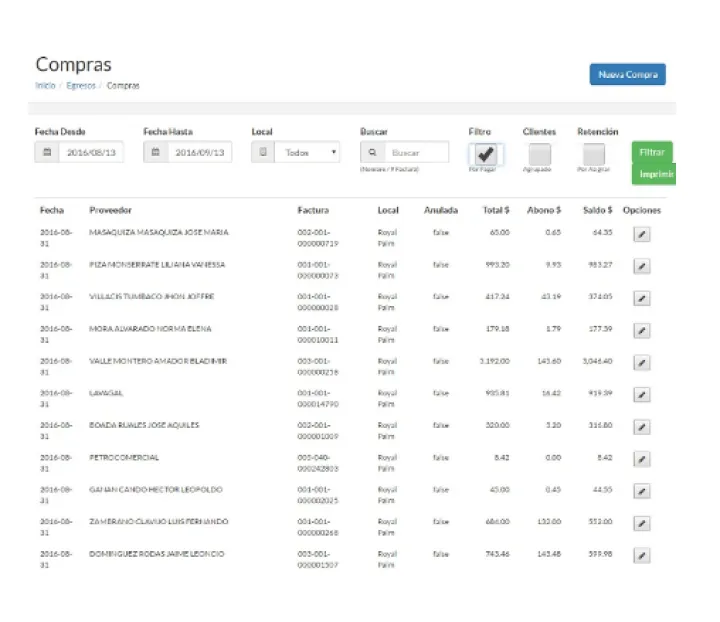Click the magnifier icon in Buscar
The image size is (720, 622).
pos(372,153)
